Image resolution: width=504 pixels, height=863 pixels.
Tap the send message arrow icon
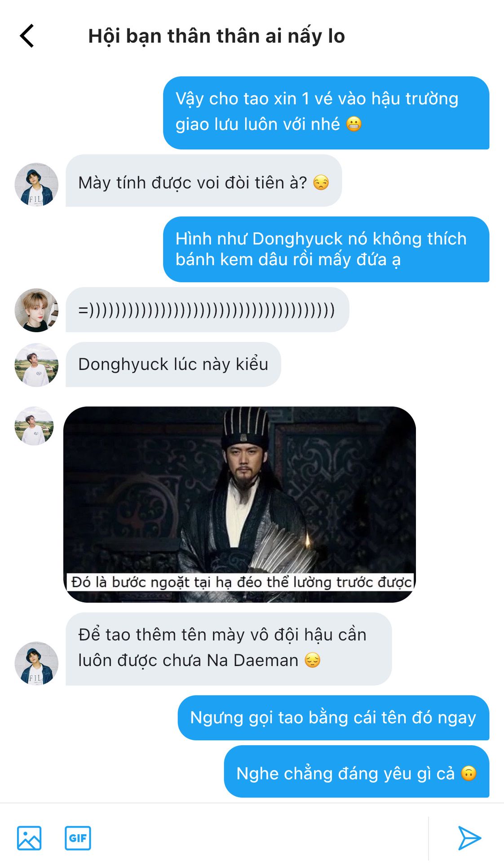(x=469, y=838)
